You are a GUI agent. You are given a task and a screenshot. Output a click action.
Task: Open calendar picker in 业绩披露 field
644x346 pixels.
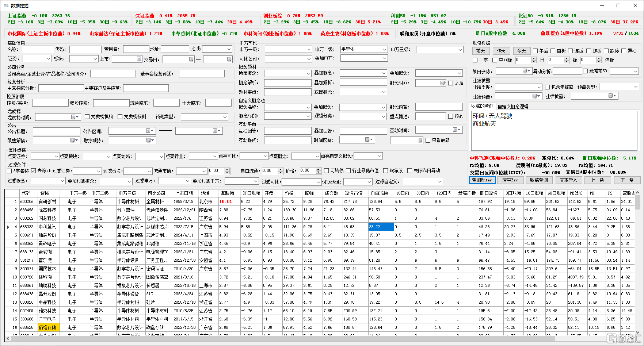(x=612, y=96)
